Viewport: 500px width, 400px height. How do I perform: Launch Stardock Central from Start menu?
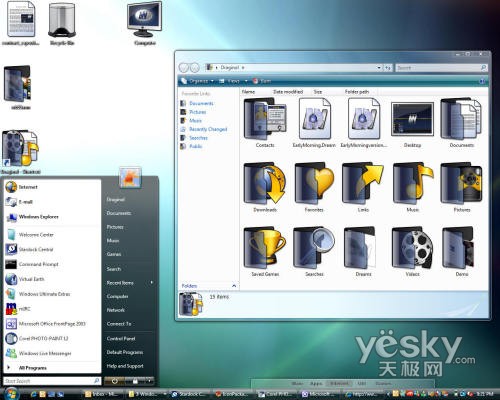point(53,249)
